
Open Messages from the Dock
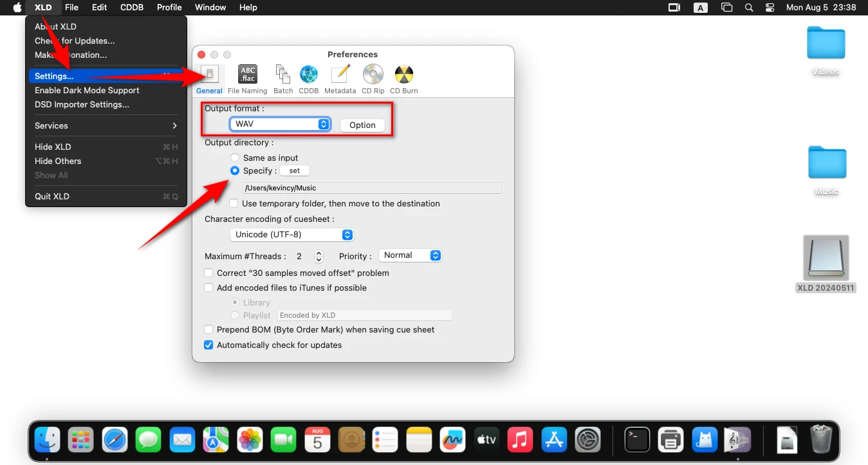pyautogui.click(x=149, y=440)
